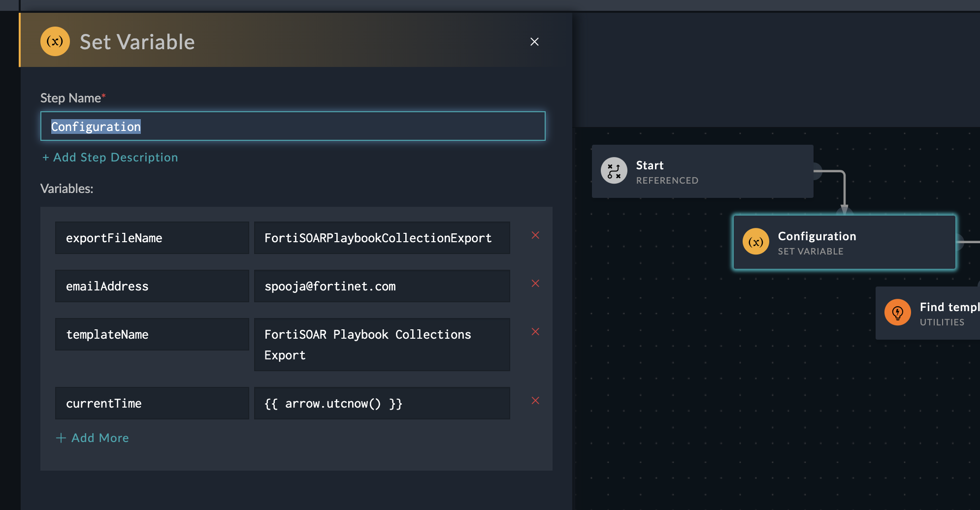This screenshot has height=510, width=980.
Task: Delete the currentTime variable row
Action: pyautogui.click(x=535, y=401)
